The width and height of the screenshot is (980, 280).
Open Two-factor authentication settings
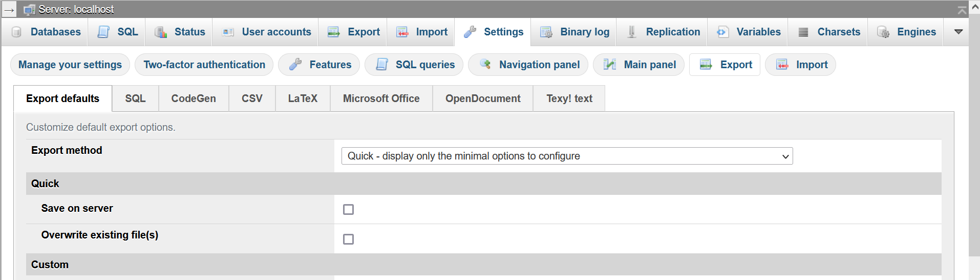pos(204,65)
